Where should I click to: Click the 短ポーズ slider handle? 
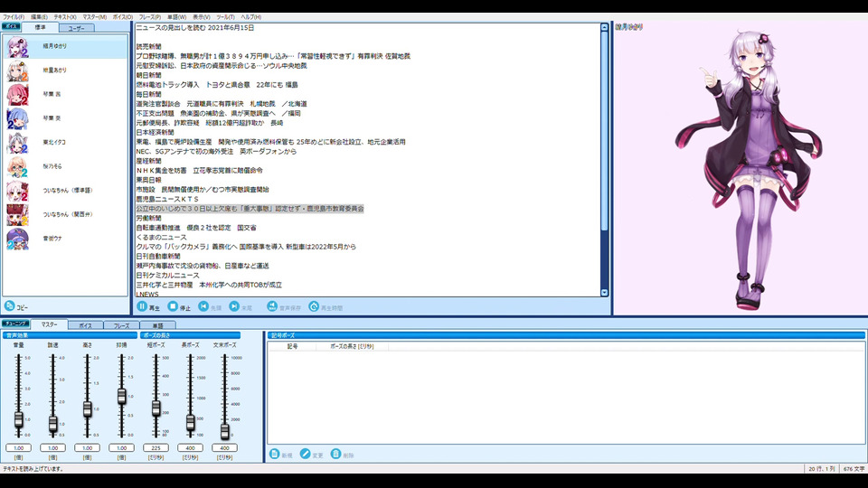pyautogui.click(x=156, y=408)
